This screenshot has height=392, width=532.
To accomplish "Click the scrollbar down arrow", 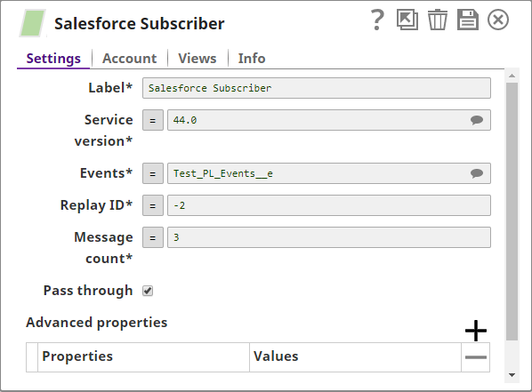I will (512, 375).
